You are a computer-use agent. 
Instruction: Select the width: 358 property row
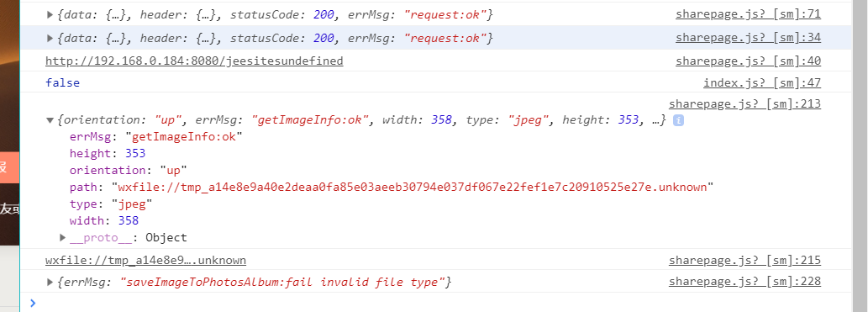pyautogui.click(x=104, y=221)
